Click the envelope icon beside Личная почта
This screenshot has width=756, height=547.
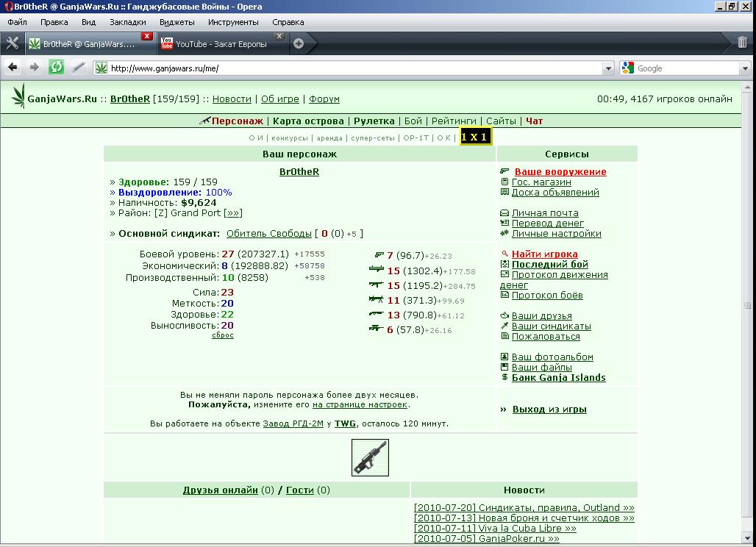click(504, 212)
